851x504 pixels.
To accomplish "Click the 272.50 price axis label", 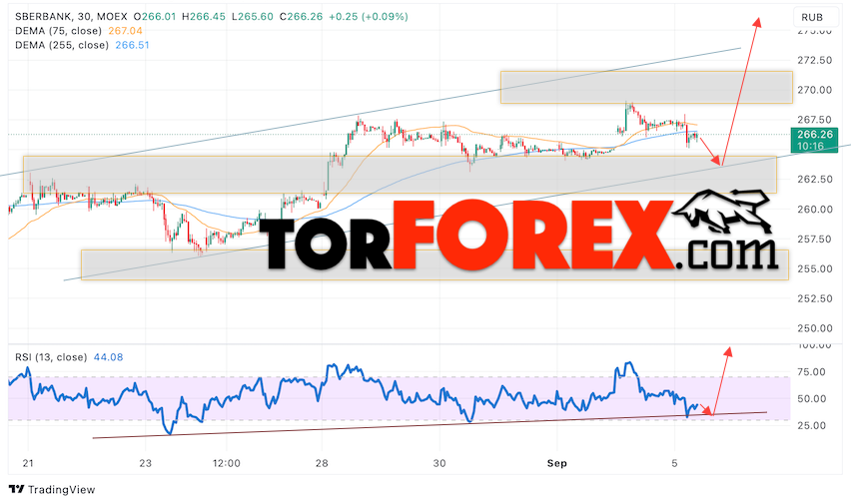I will 815,60.
